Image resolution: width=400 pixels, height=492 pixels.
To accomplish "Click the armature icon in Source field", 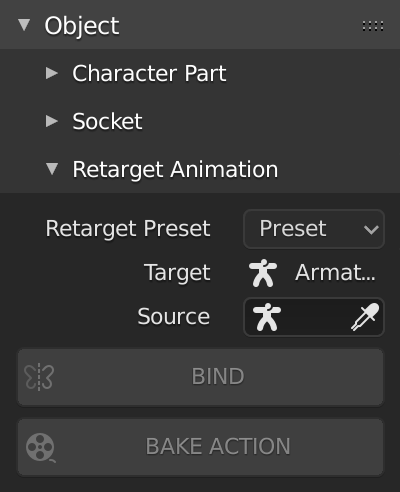I will (266, 317).
